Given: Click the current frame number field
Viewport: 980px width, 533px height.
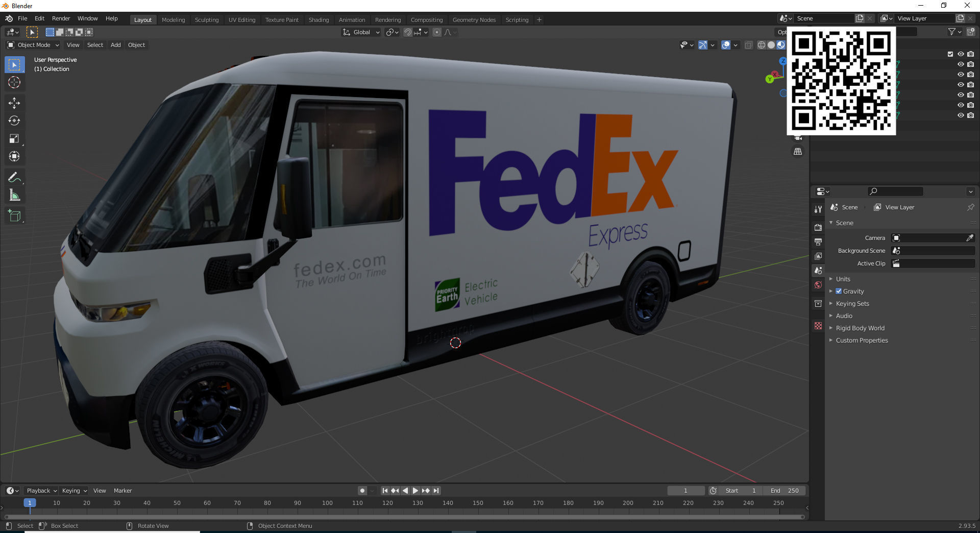Looking at the screenshot, I should pos(685,491).
